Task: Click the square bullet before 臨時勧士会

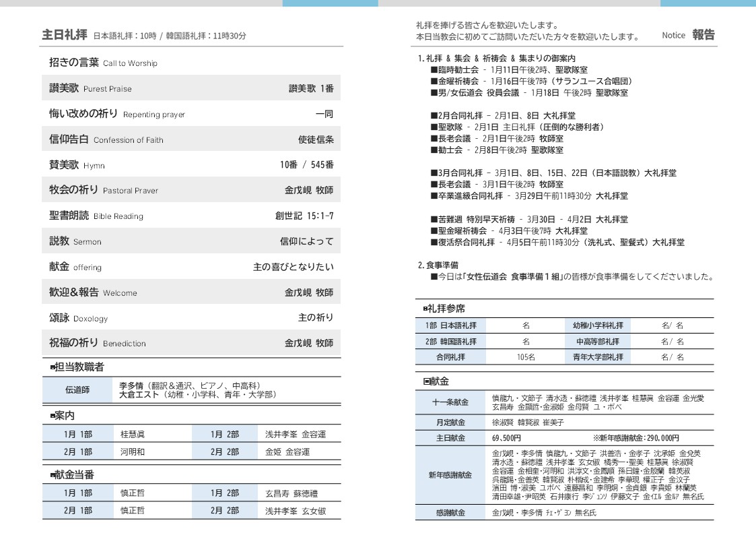Action: 434,70
